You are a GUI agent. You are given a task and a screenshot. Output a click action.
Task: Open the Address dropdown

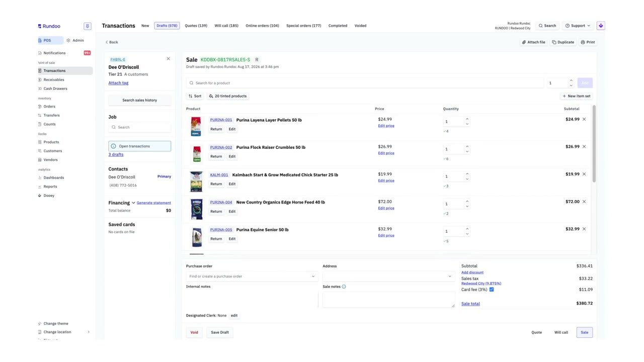388,277
